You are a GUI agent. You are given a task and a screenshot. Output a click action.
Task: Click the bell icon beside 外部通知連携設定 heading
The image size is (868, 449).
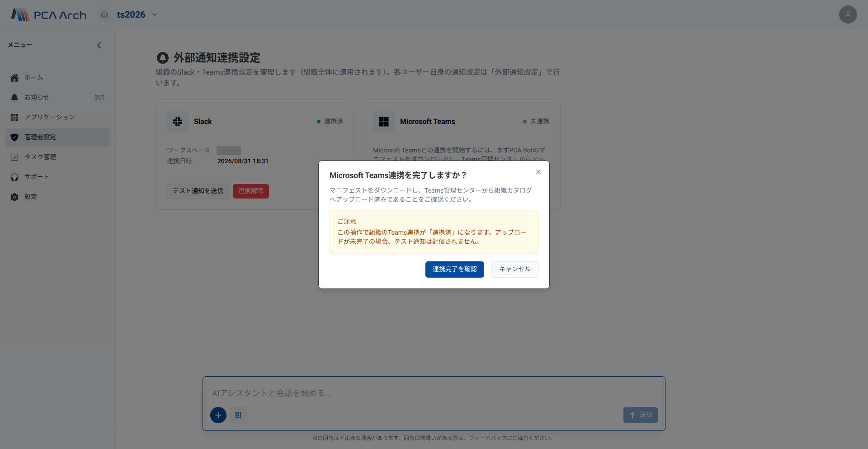coord(162,58)
